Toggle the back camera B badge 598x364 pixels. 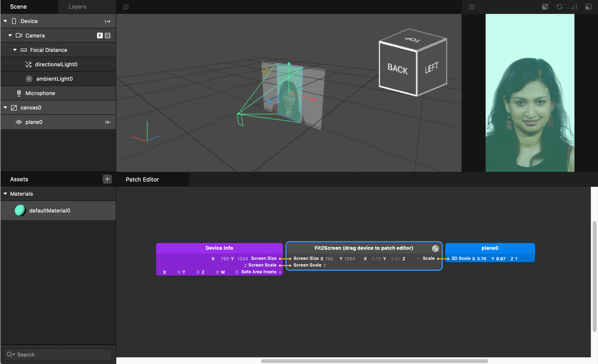point(108,36)
